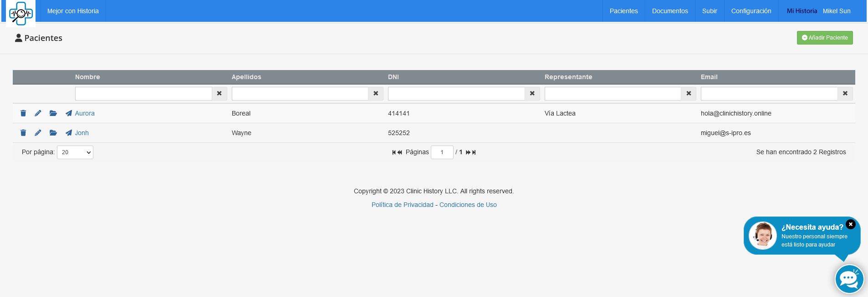Open the Mikel Sun user menu
The width and height of the screenshot is (868, 297).
(x=837, y=11)
